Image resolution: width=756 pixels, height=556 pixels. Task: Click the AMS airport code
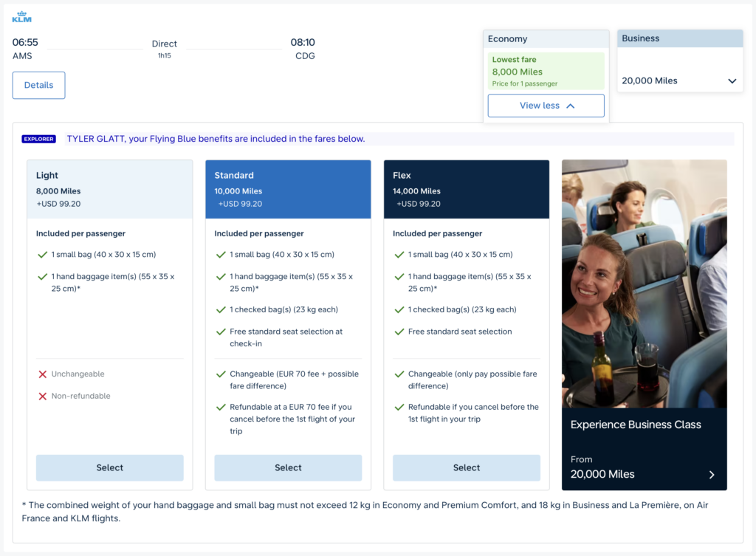(22, 56)
